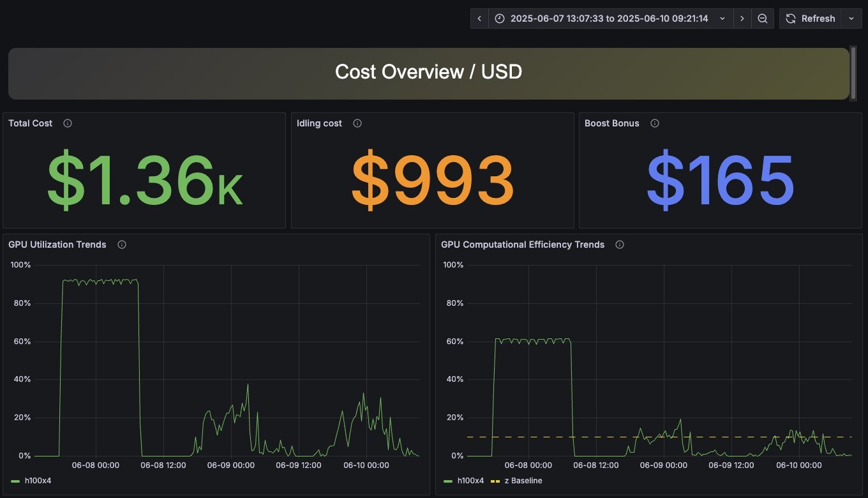
Task: Shift time range forward with right arrow
Action: 742,19
